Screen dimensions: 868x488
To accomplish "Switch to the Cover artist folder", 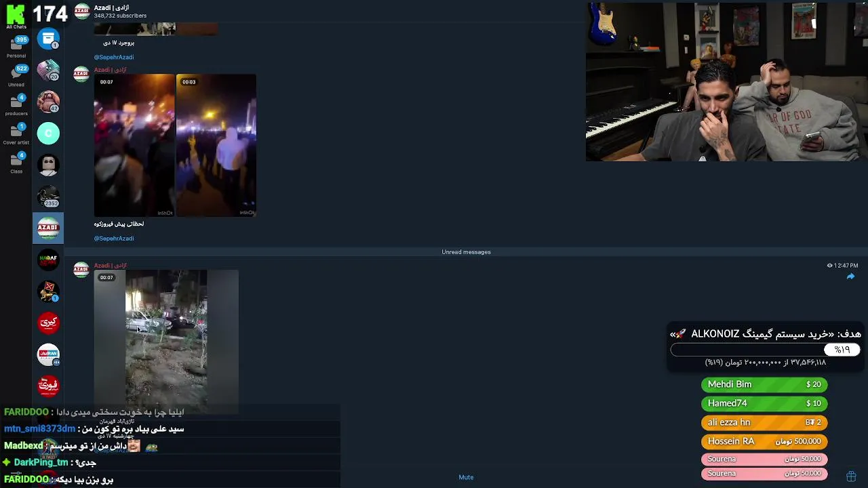I will (16, 134).
